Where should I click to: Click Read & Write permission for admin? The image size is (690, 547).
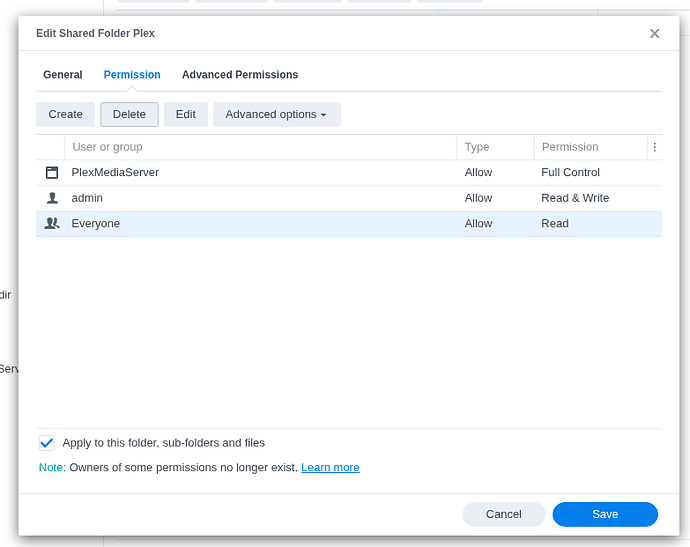[x=575, y=198]
